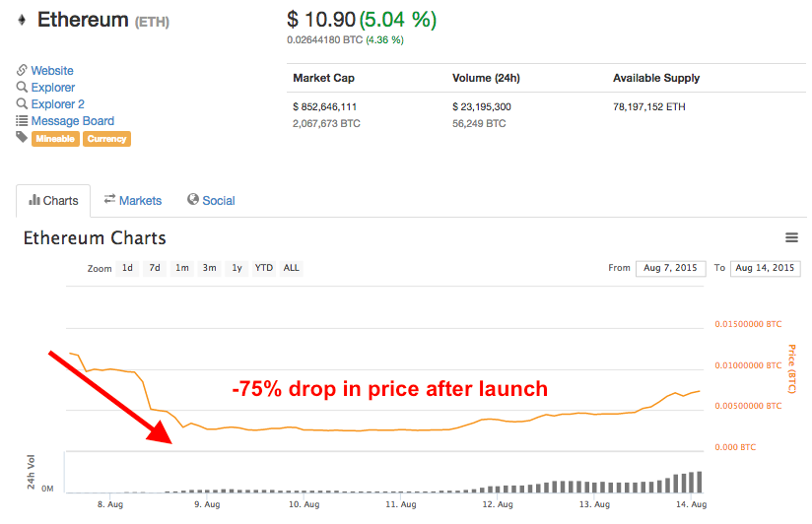Click the 24h Vol axis title
The width and height of the screenshot is (812, 524).
32,472
